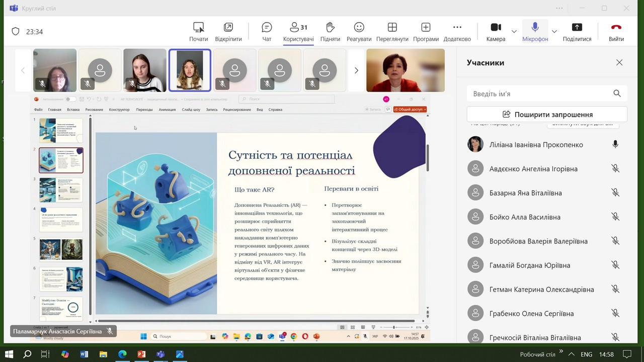
Task: Open More actions (Додатково) menu
Action: pos(457,32)
